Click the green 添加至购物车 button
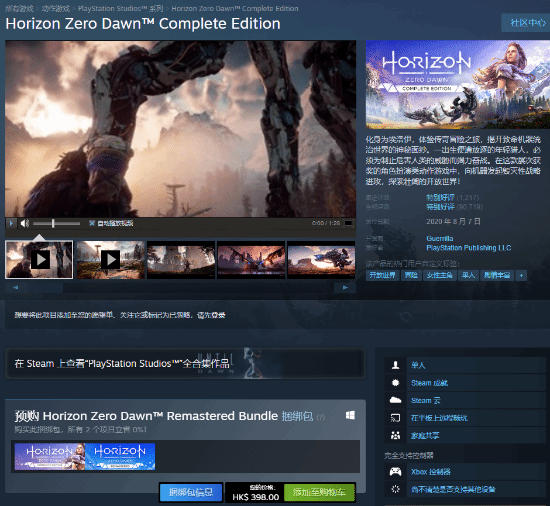Screen dimensions: 550x506 click(319, 492)
